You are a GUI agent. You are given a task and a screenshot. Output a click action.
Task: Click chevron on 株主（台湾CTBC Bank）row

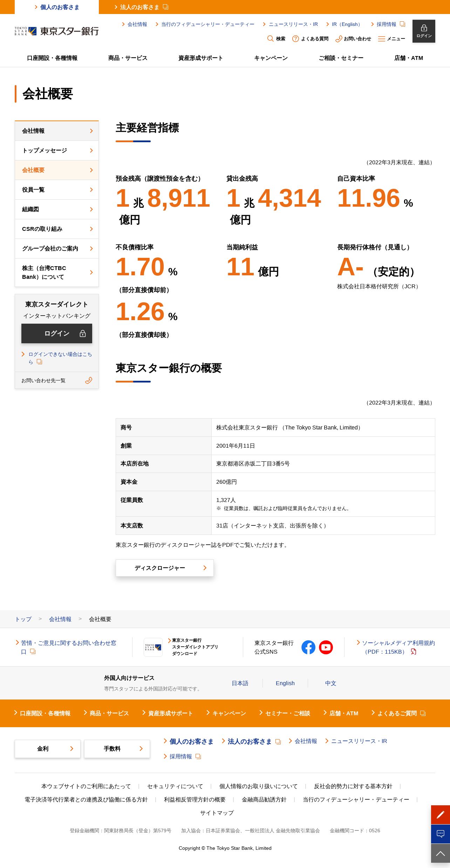tap(91, 272)
